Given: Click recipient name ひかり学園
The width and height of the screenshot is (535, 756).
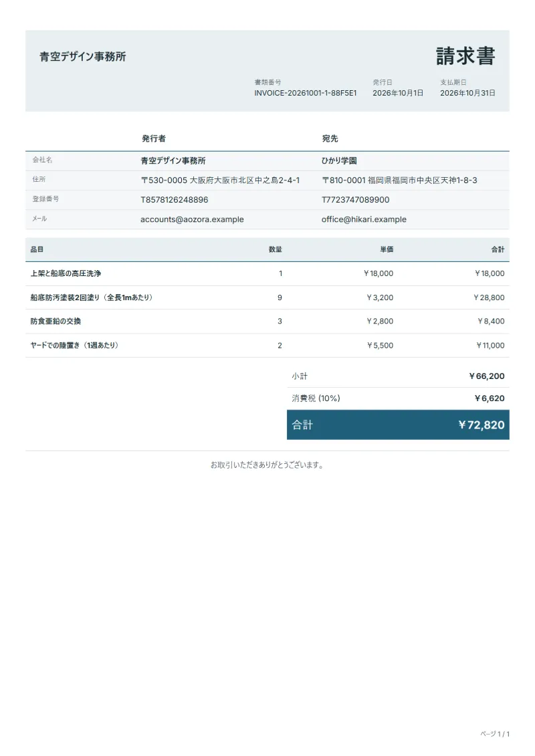Looking at the screenshot, I should point(339,160).
